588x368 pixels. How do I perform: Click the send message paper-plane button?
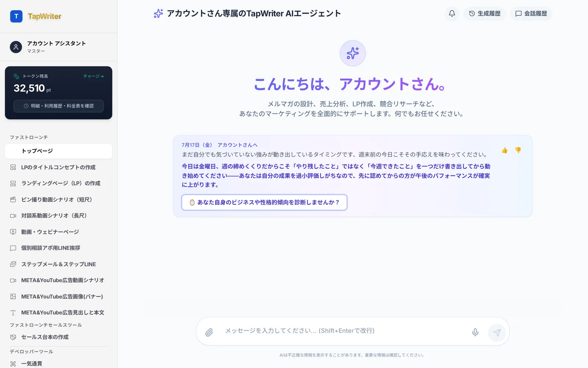(497, 333)
